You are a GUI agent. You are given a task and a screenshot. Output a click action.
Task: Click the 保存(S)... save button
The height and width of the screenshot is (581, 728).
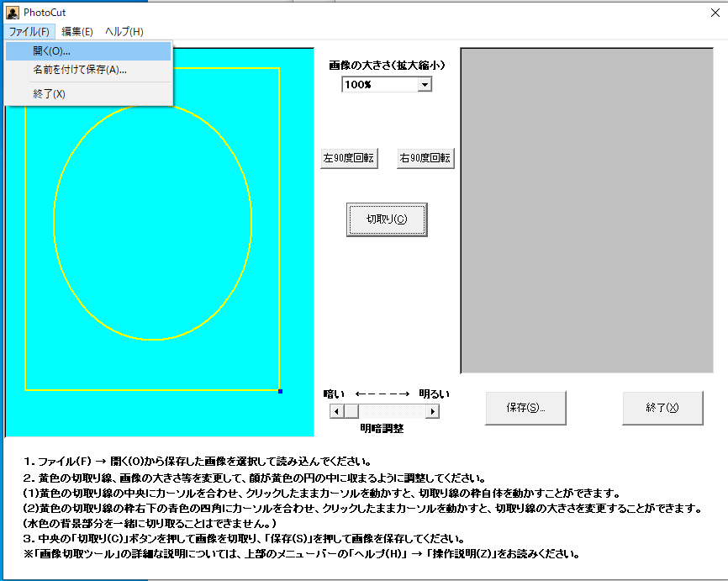pyautogui.click(x=525, y=408)
